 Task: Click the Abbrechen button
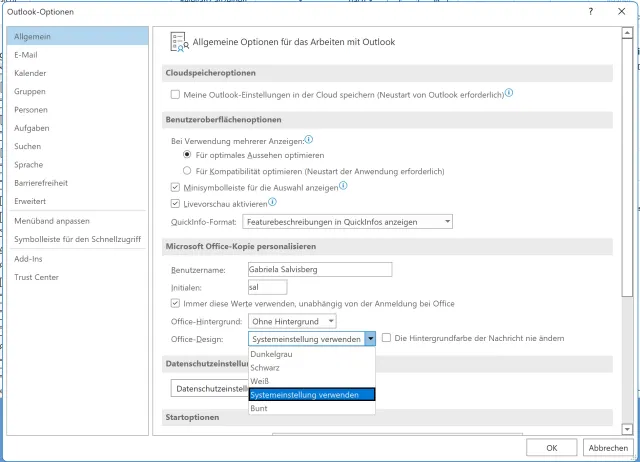(x=607, y=447)
